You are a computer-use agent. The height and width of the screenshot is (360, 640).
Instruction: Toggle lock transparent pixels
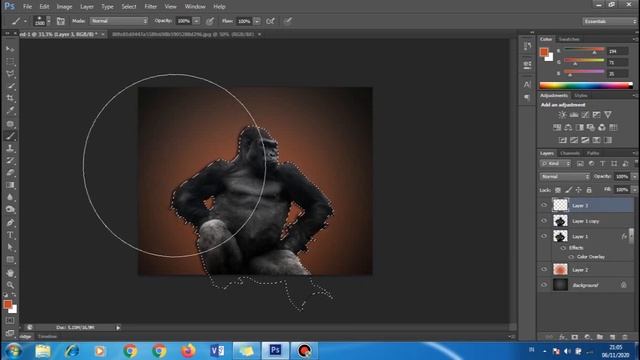point(558,190)
